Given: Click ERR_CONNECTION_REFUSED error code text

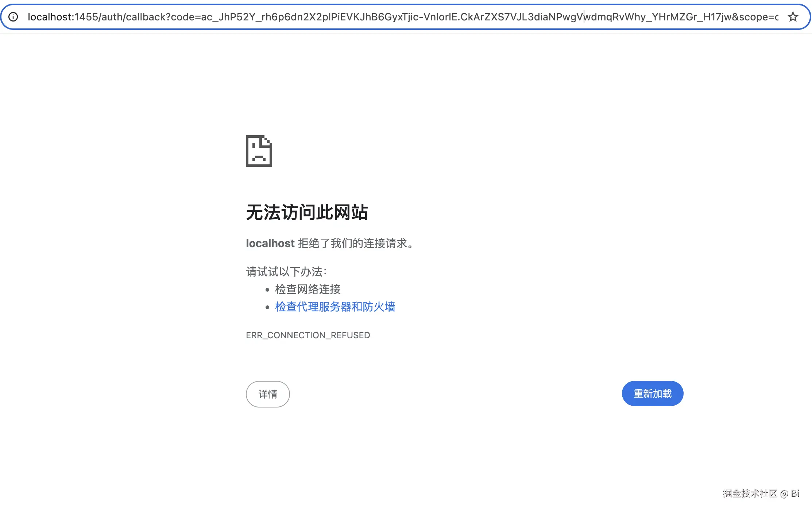Looking at the screenshot, I should pyautogui.click(x=308, y=335).
